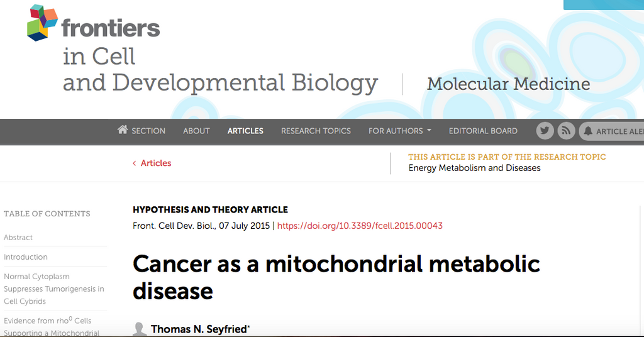Jump to Introduction in table of contents
The image size is (644, 337).
[26, 257]
